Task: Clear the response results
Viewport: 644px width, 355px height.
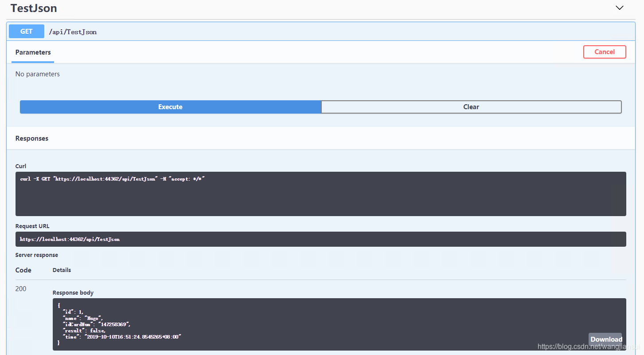Action: 471,107
